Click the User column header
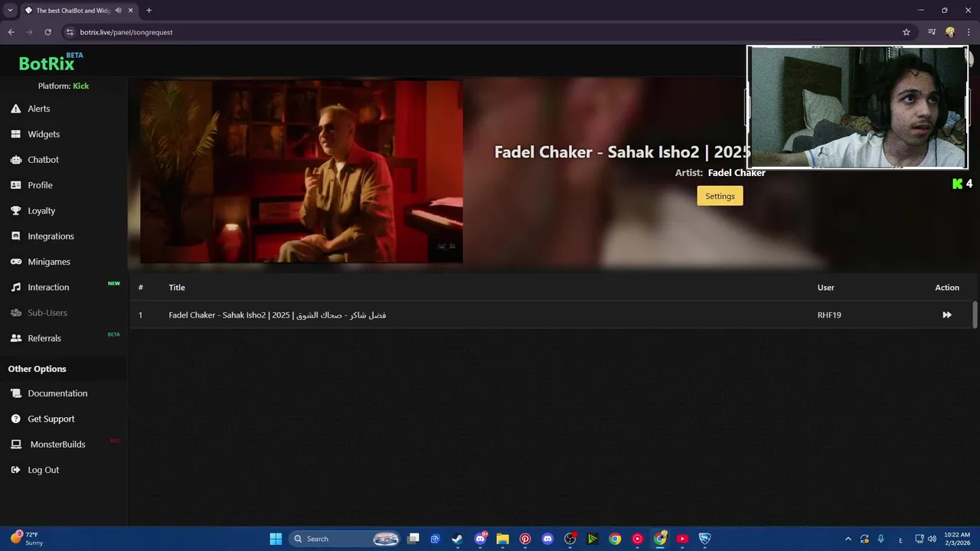 pyautogui.click(x=826, y=288)
